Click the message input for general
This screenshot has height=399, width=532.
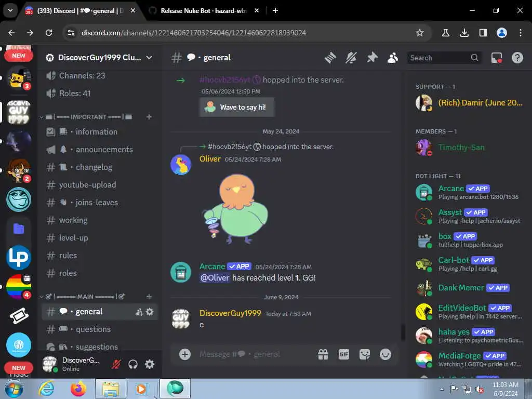(255, 354)
